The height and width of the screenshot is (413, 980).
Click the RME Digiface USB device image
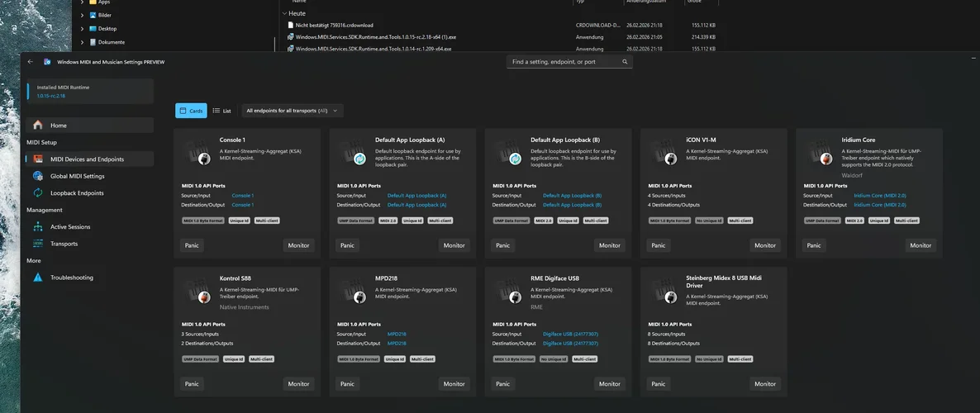point(509,292)
